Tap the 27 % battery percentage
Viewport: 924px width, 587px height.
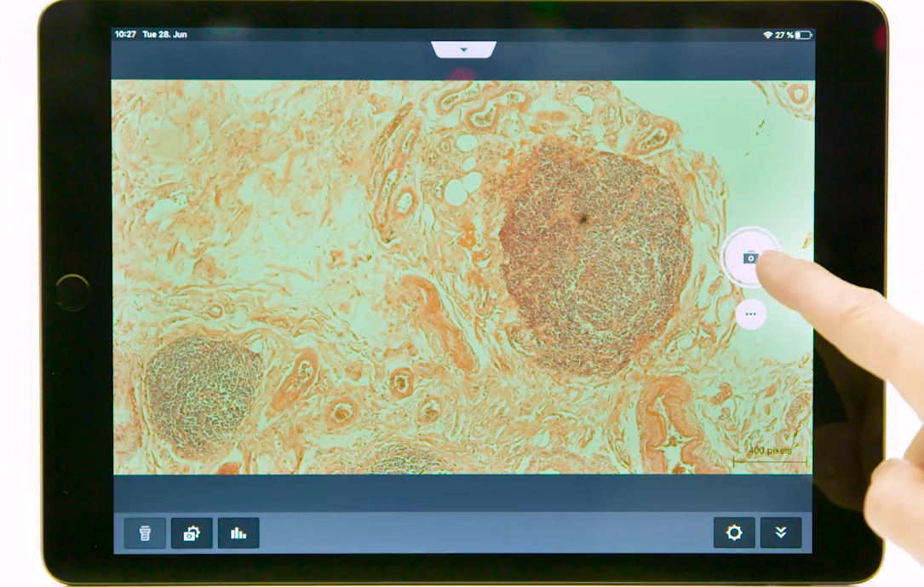784,36
